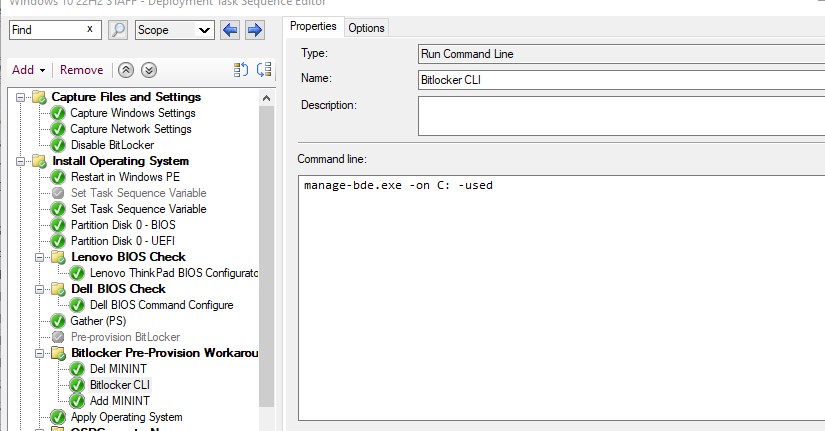Select the Disable BitLocker step

point(112,145)
